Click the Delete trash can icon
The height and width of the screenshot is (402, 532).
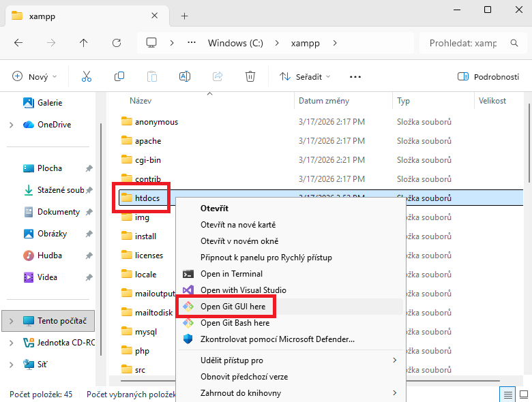pos(250,76)
